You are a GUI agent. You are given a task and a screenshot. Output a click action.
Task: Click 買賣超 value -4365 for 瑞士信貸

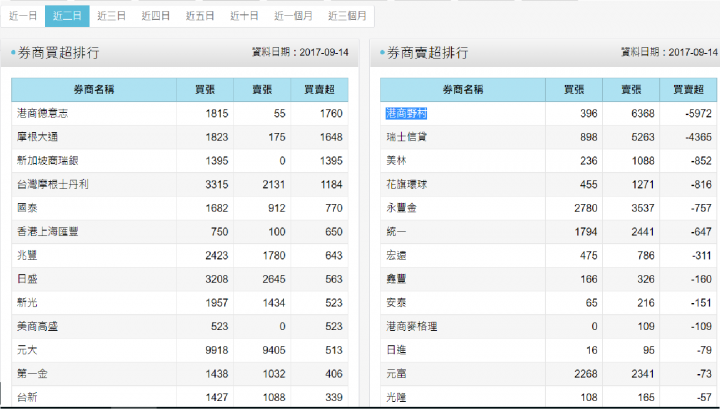tap(698, 137)
